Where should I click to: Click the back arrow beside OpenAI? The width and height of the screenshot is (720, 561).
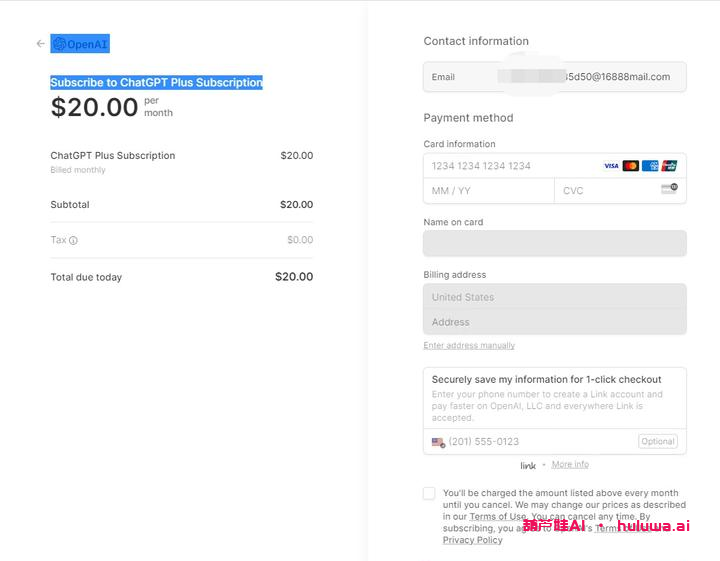(40, 44)
